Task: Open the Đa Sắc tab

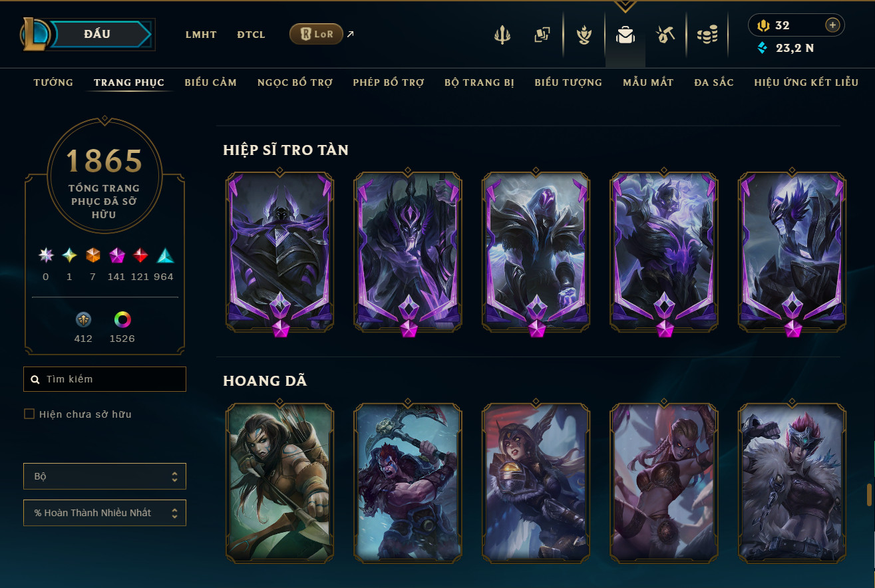Action: [713, 82]
